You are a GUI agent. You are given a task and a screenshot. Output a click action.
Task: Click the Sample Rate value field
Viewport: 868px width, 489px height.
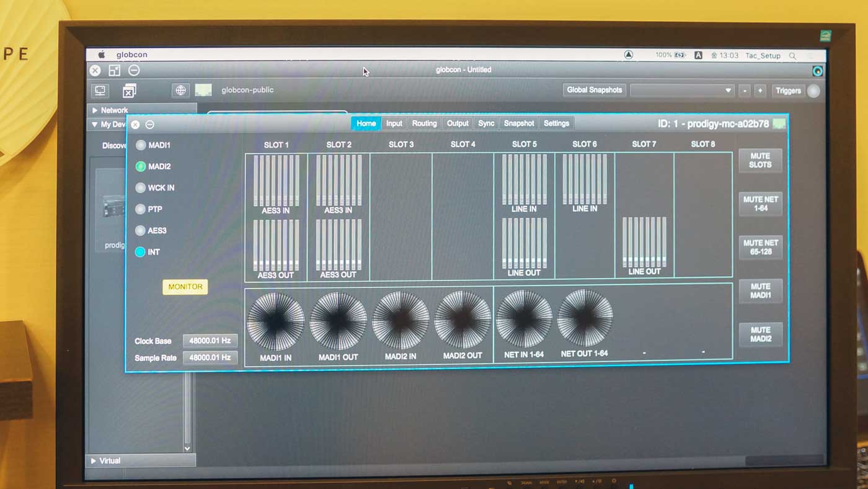pyautogui.click(x=210, y=357)
